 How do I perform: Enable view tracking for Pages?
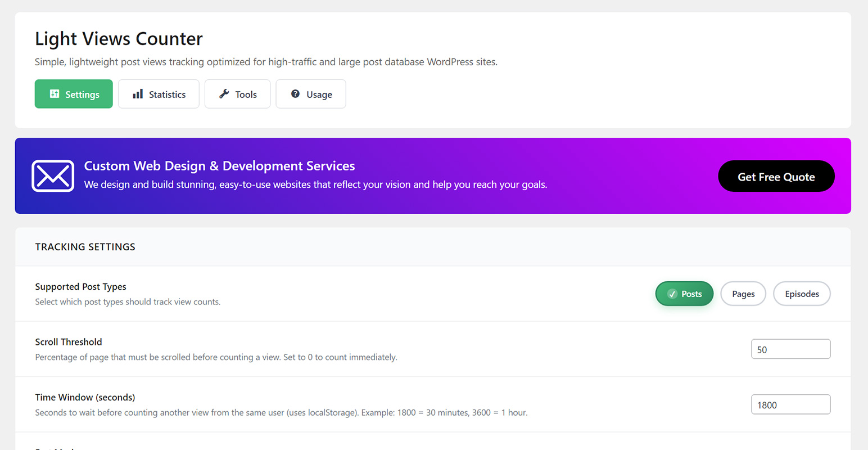pyautogui.click(x=743, y=294)
